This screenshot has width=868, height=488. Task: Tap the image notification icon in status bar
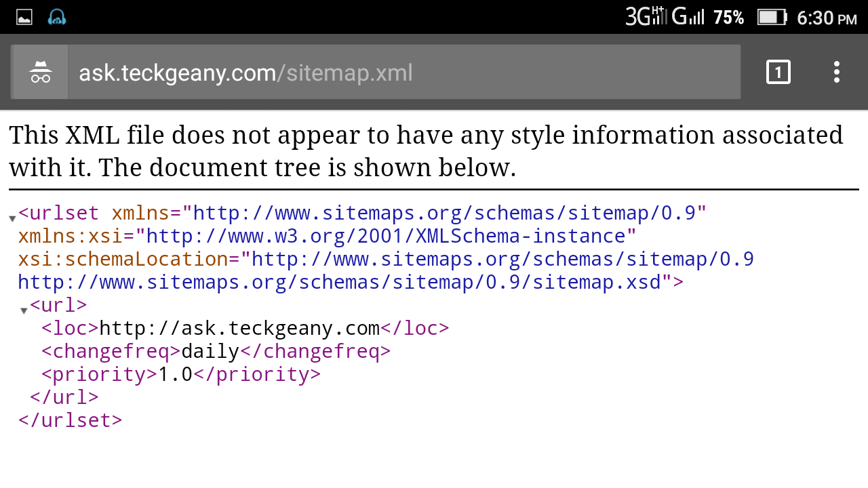click(24, 17)
